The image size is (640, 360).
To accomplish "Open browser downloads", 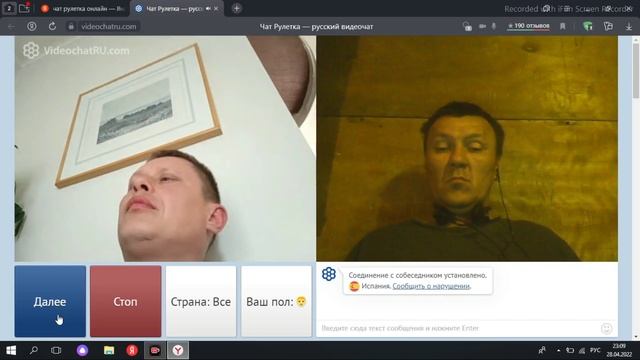I will click(x=629, y=27).
